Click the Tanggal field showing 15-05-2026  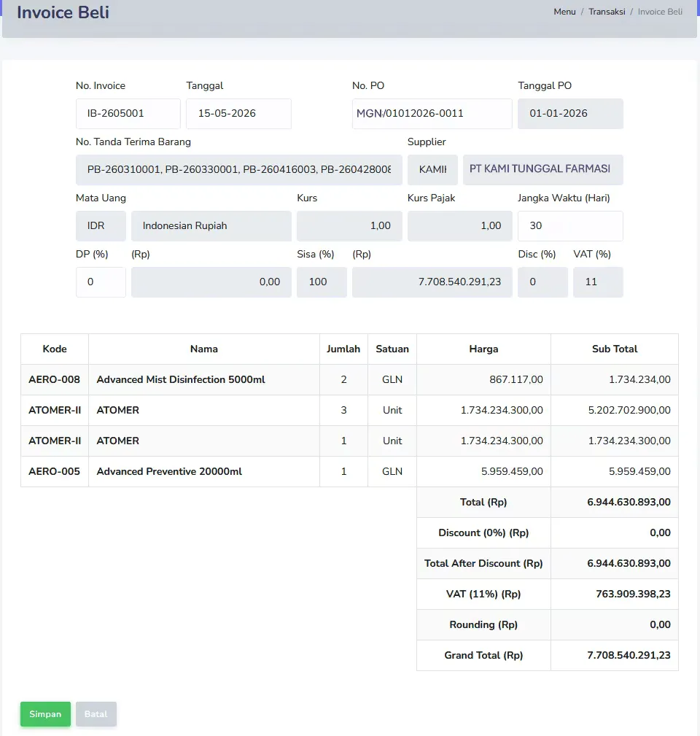tap(239, 114)
